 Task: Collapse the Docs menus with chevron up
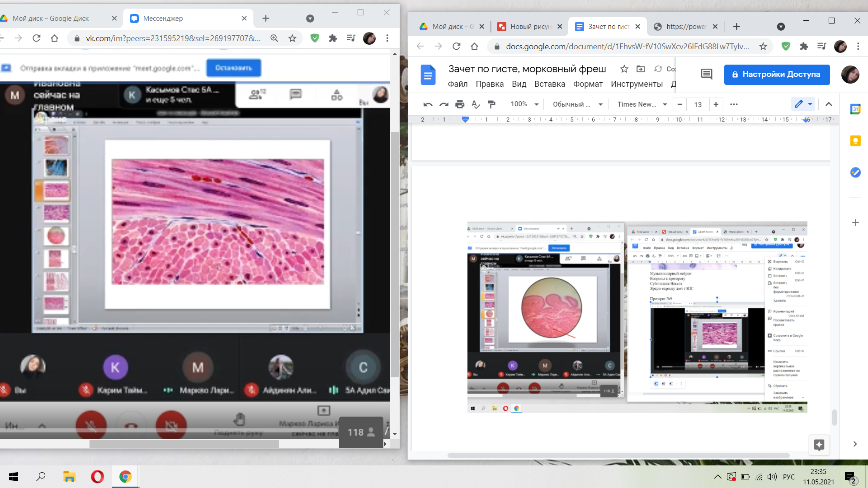(x=829, y=104)
